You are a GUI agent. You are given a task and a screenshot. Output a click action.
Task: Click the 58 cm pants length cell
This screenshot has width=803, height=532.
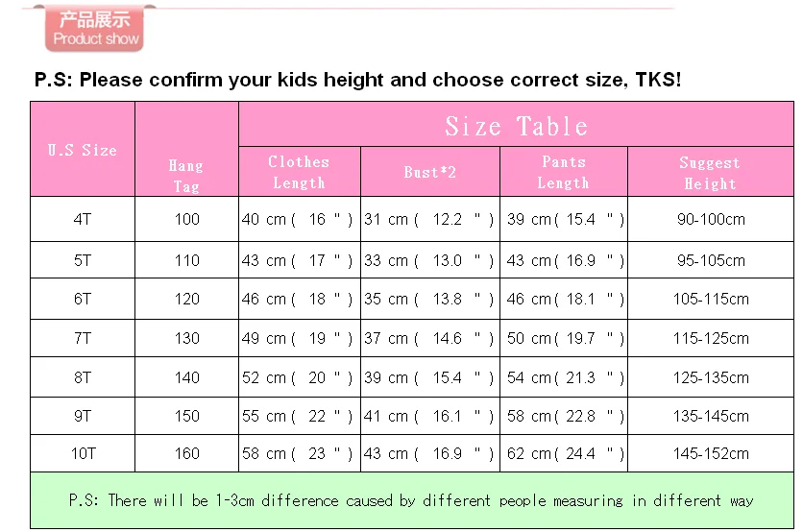[564, 416]
